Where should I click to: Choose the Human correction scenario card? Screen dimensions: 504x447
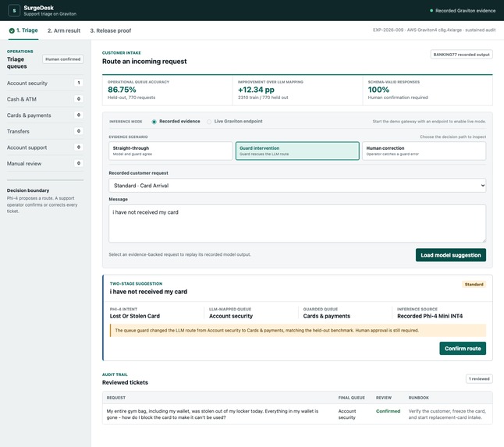424,151
